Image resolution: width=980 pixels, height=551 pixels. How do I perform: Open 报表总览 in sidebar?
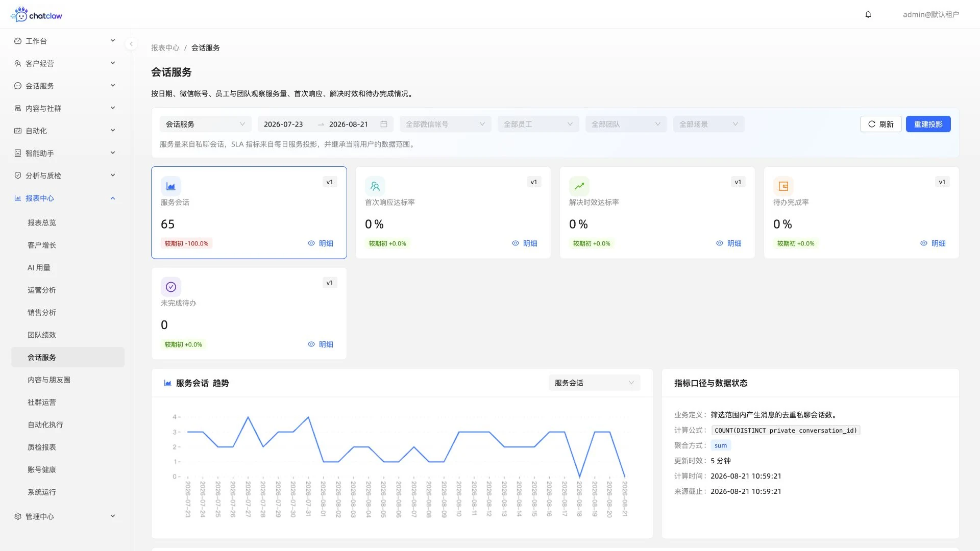click(68, 223)
